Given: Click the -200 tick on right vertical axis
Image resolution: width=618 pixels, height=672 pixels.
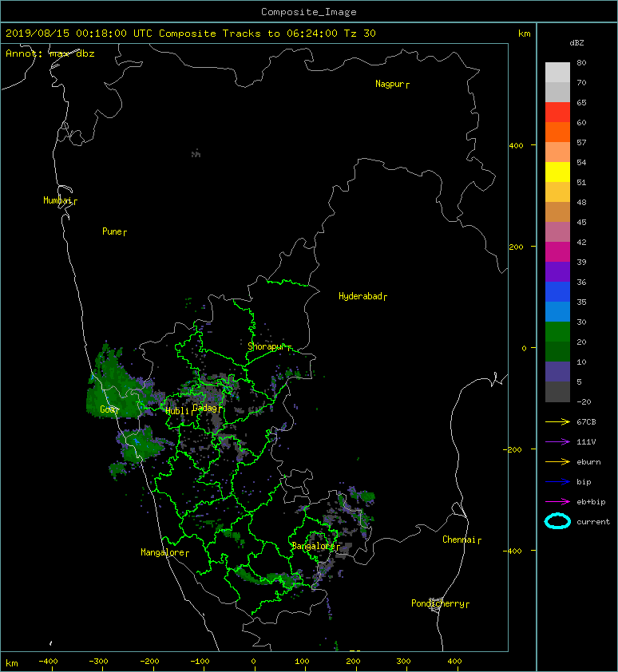Looking at the screenshot, I should [513, 449].
